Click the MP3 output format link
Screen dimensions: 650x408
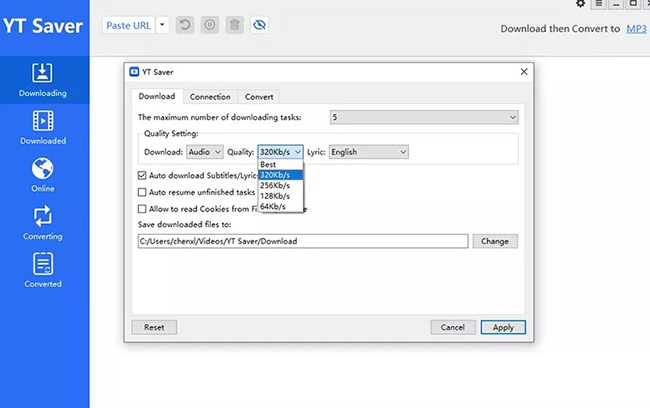click(x=636, y=29)
